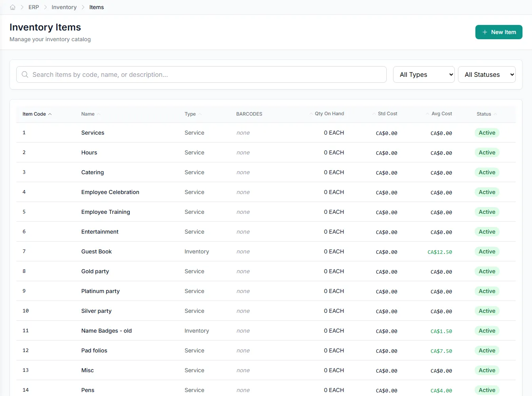This screenshot has width=532, height=396.
Task: Click Inventory type in Guest Book row
Action: (x=197, y=251)
